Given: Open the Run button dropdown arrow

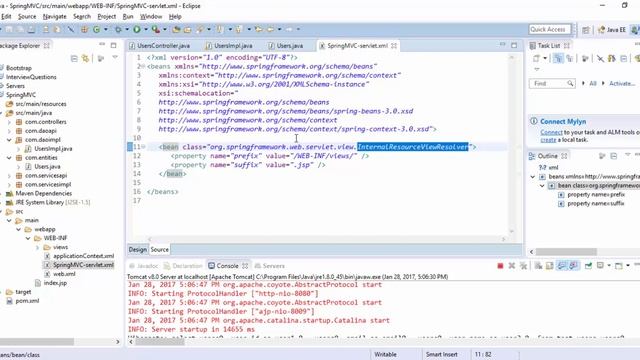Looking at the screenshot, I should pos(146,29).
